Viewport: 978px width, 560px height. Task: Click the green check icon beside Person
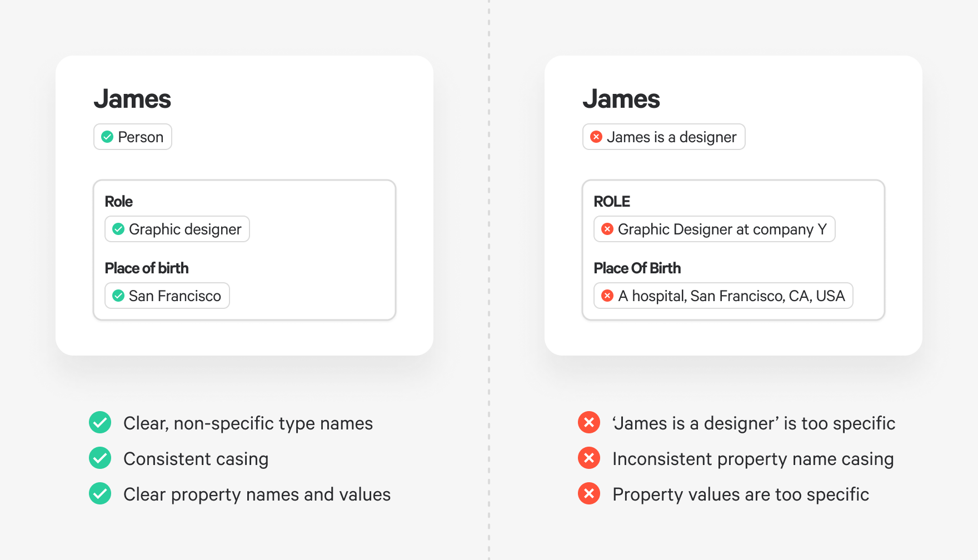(x=107, y=137)
